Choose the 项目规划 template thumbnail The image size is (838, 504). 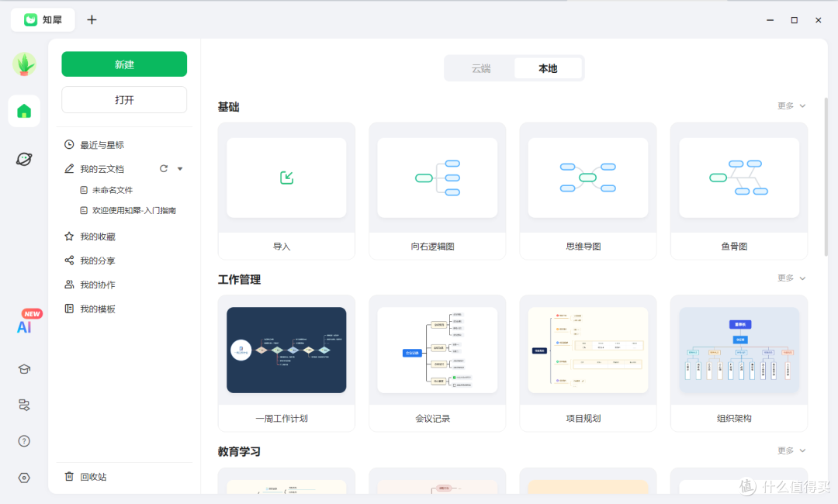coord(588,350)
